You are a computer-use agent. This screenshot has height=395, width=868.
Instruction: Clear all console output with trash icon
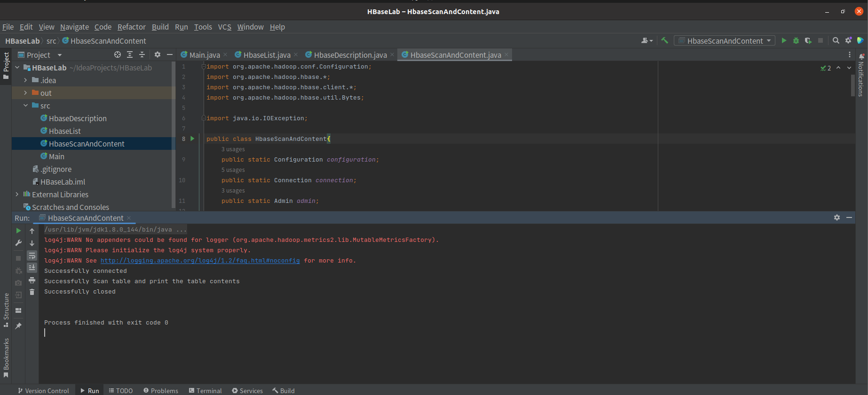pos(32,292)
